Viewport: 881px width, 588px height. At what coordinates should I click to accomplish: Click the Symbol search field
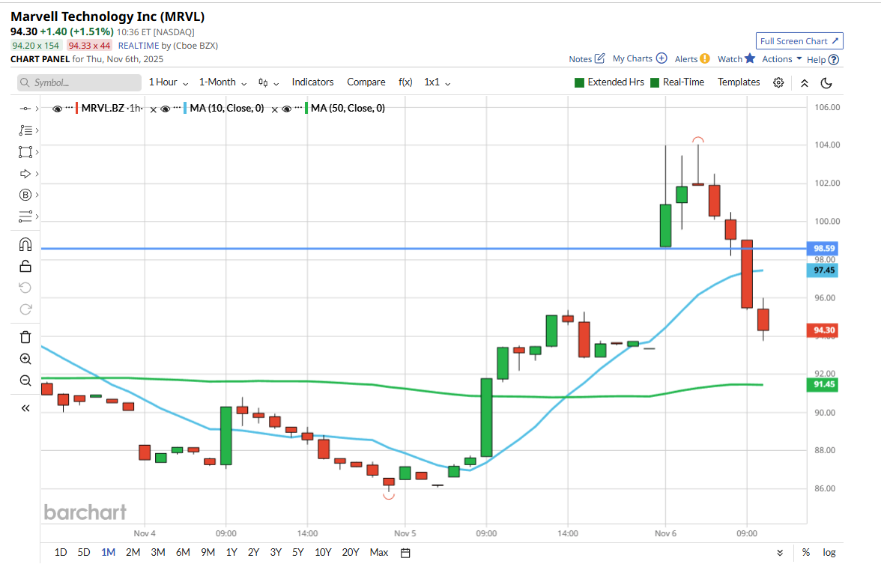[79, 82]
